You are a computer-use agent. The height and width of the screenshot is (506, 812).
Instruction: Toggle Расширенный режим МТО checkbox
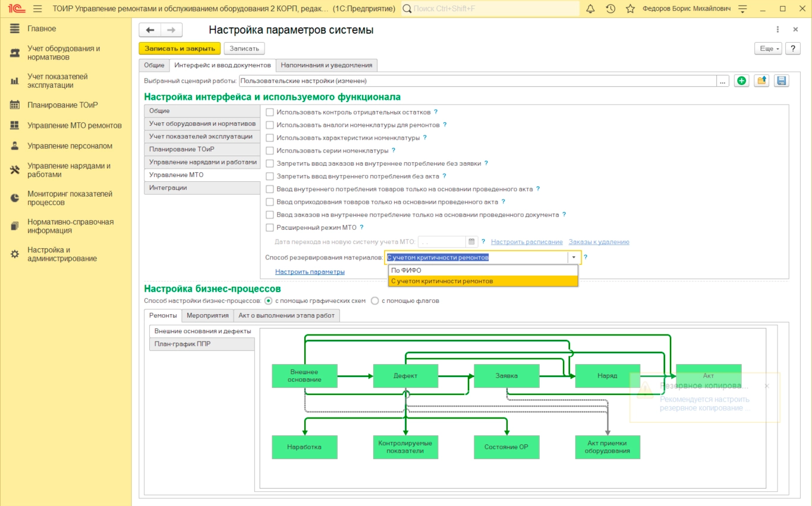(270, 227)
